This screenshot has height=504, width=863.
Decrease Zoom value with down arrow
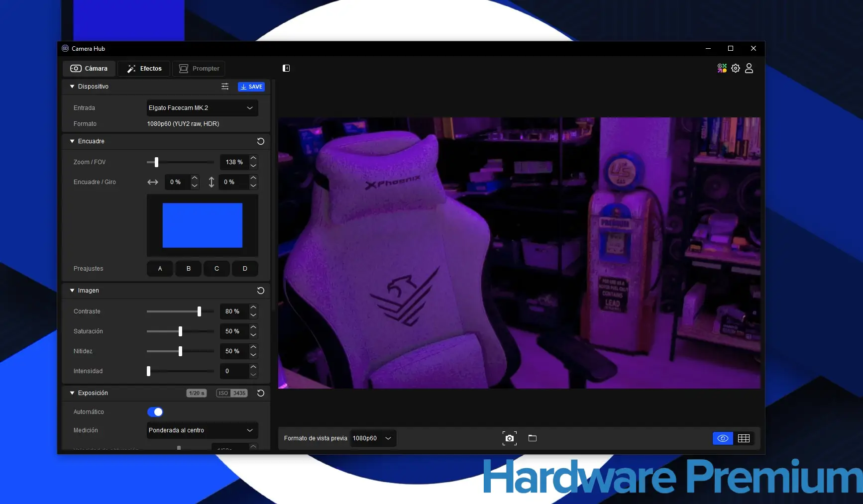pyautogui.click(x=253, y=166)
